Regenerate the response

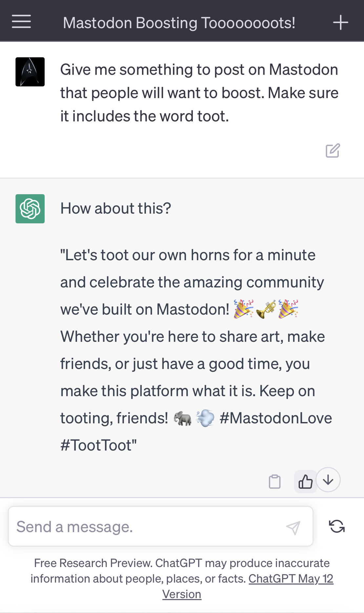coord(337,526)
